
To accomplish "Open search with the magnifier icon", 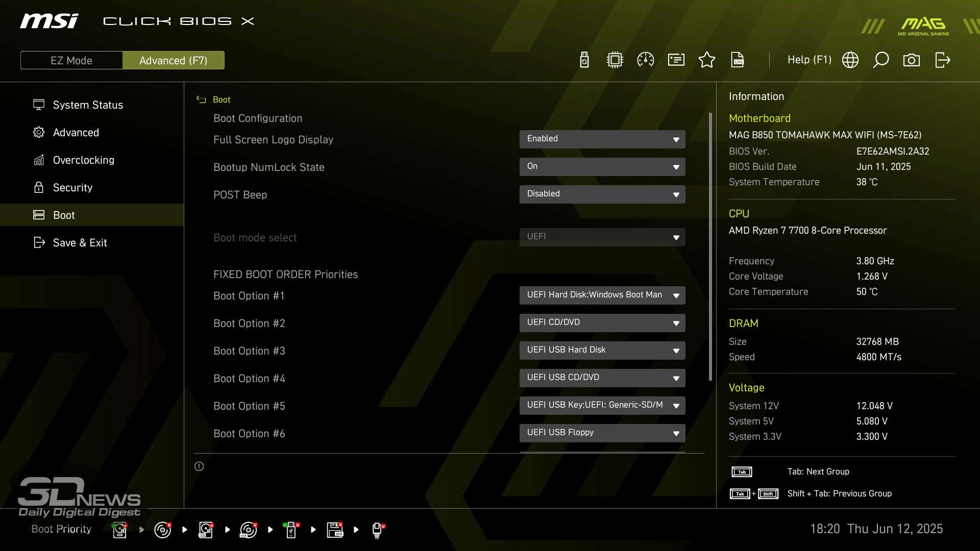I will 881,60.
